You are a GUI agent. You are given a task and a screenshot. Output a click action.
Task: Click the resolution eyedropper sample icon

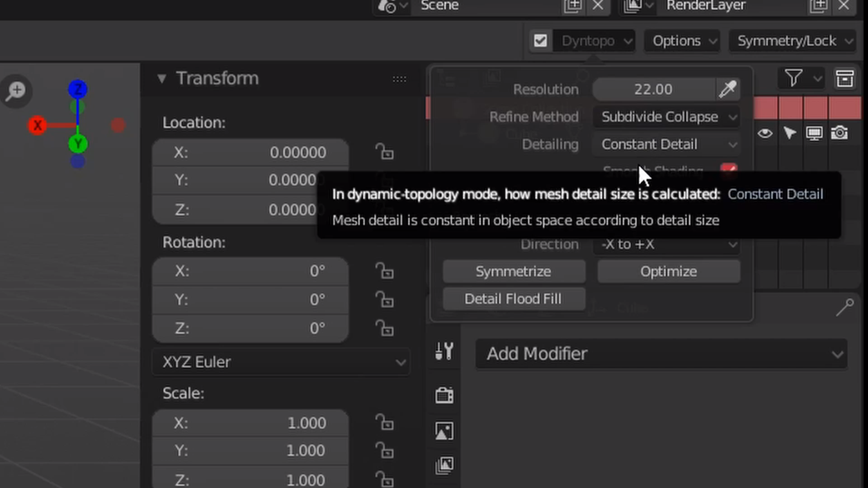pos(728,89)
